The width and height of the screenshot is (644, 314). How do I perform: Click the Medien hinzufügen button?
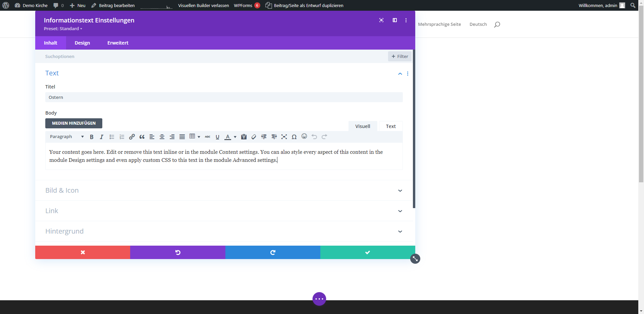74,123
